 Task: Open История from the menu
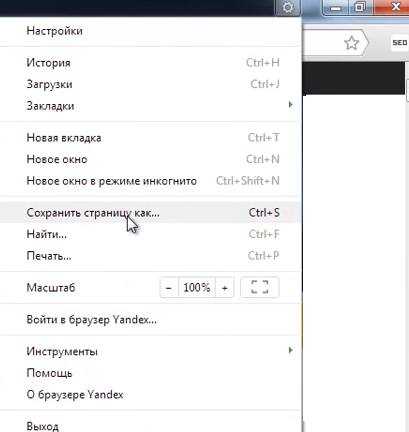click(150, 63)
